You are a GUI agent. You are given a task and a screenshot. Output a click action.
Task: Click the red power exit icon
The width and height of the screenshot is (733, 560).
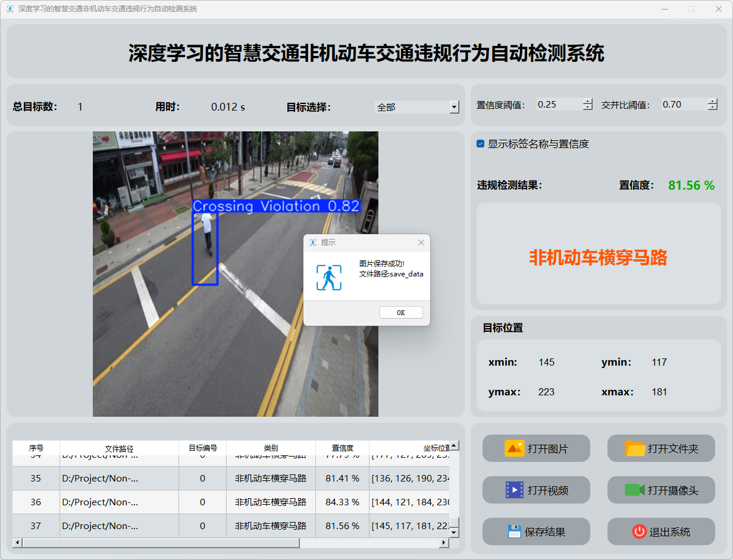[x=640, y=531]
